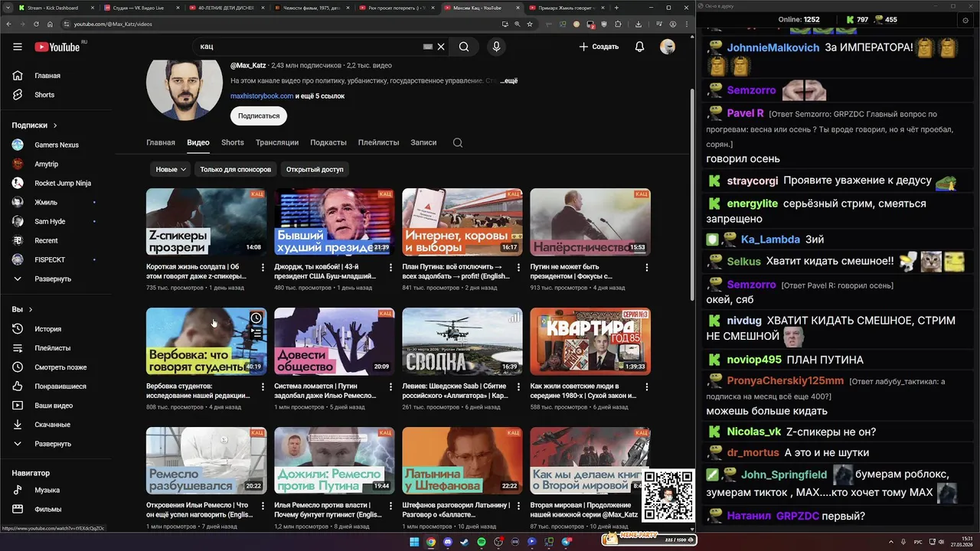The image size is (980, 551).
Task: Open Интернет, коровы и выборы thumbnail
Action: pos(462,222)
